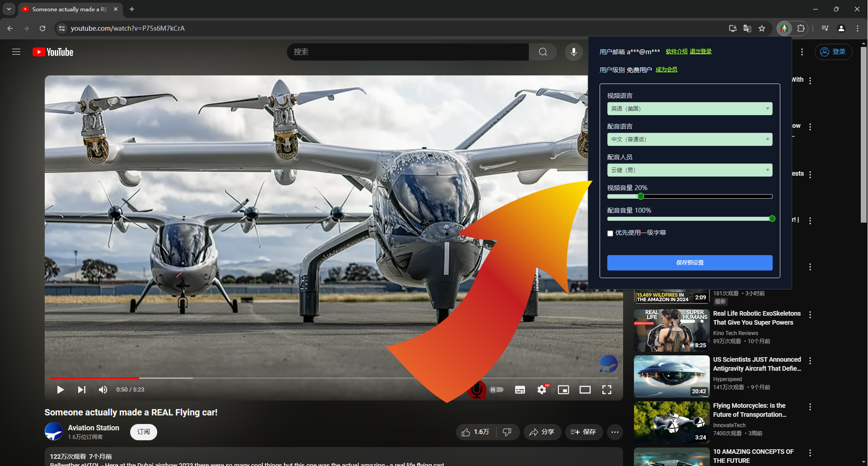Open the dubbing language dropdown

pos(689,140)
